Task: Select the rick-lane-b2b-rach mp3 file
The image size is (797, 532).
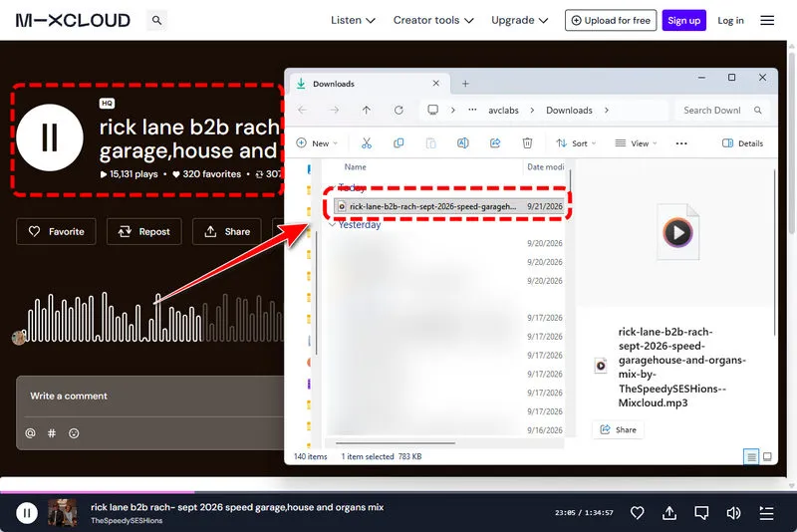Action: coord(449,206)
